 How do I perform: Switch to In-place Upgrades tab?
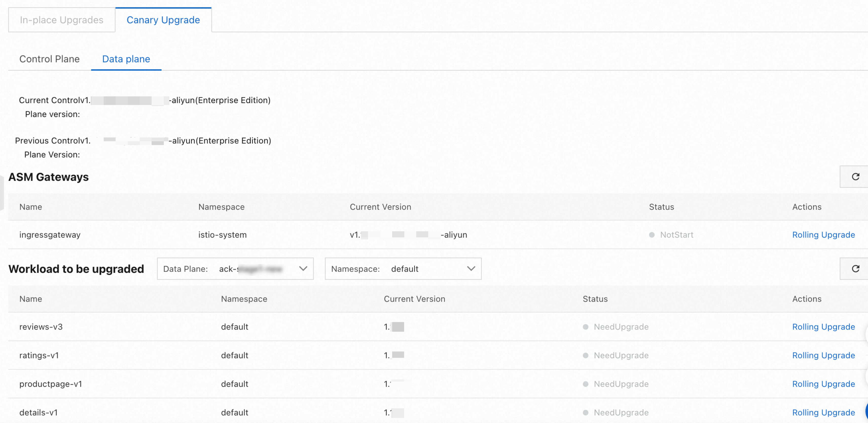62,20
